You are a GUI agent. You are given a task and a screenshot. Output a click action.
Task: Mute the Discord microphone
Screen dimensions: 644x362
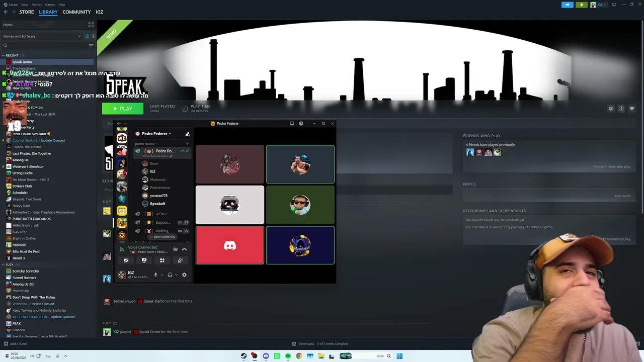pyautogui.click(x=155, y=275)
